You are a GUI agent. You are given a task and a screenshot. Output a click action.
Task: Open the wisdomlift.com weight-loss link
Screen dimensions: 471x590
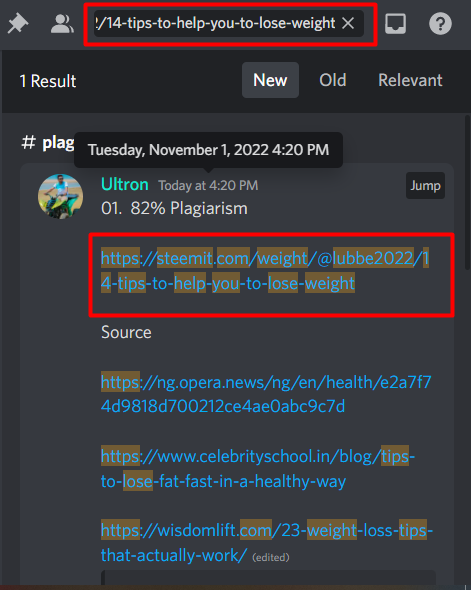click(267, 543)
